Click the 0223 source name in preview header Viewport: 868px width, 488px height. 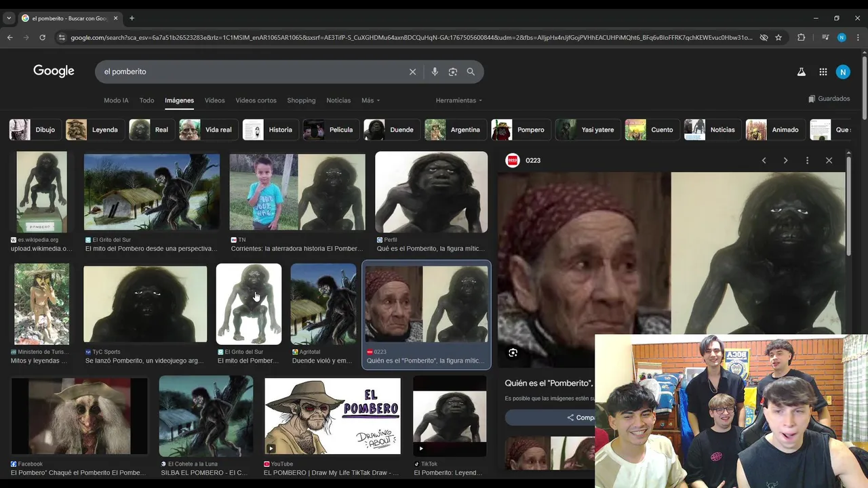tap(533, 161)
